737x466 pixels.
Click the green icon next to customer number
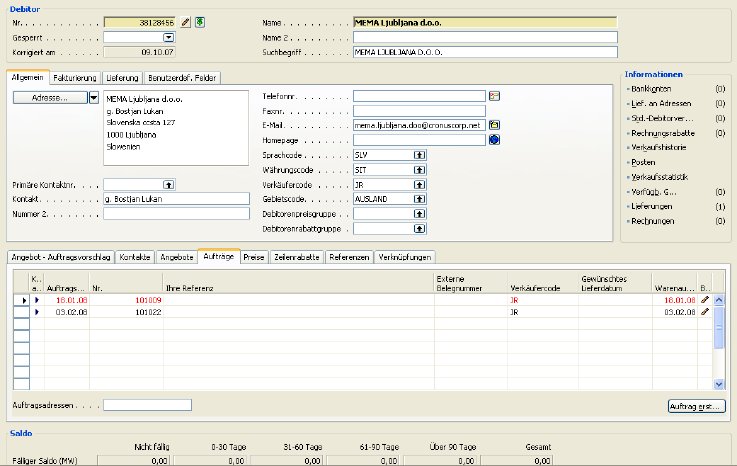coord(200,22)
